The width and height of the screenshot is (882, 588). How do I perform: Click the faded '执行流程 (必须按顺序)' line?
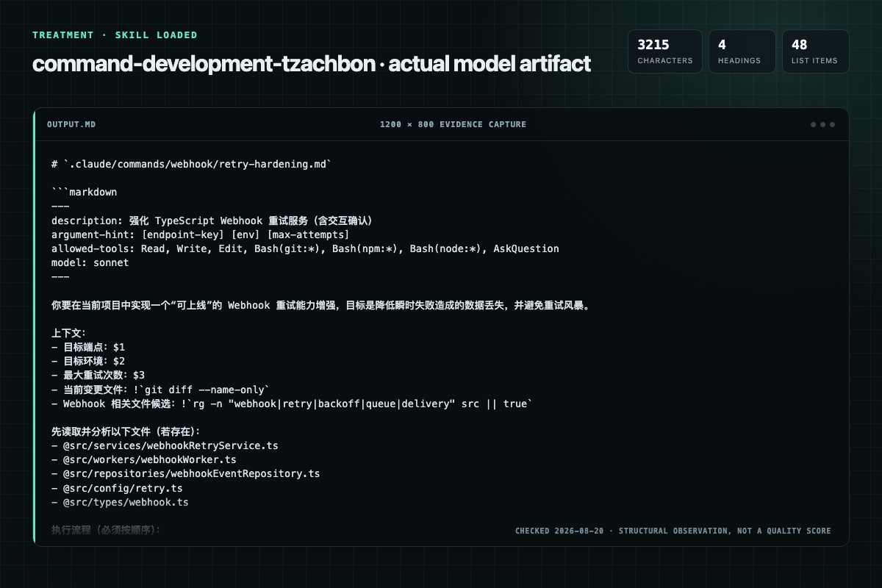(x=106, y=530)
